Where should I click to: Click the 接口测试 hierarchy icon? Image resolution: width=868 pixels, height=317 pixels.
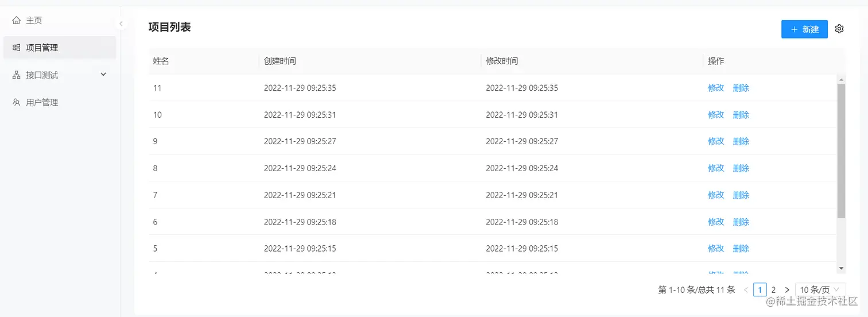16,75
